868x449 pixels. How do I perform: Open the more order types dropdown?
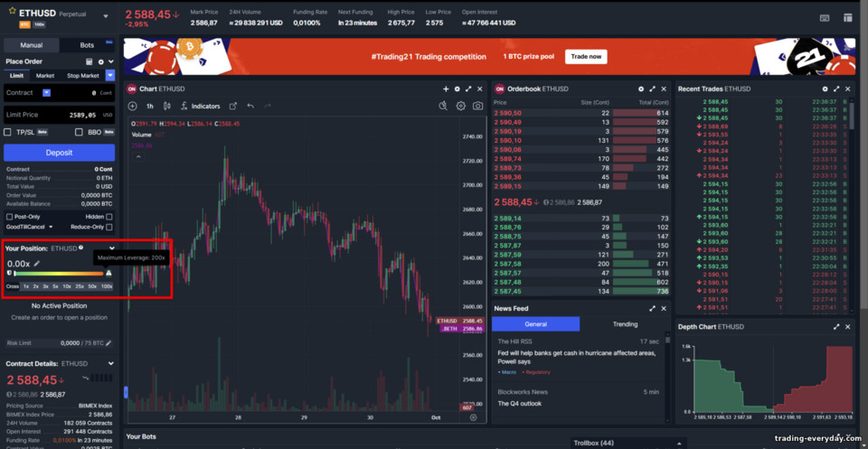110,75
